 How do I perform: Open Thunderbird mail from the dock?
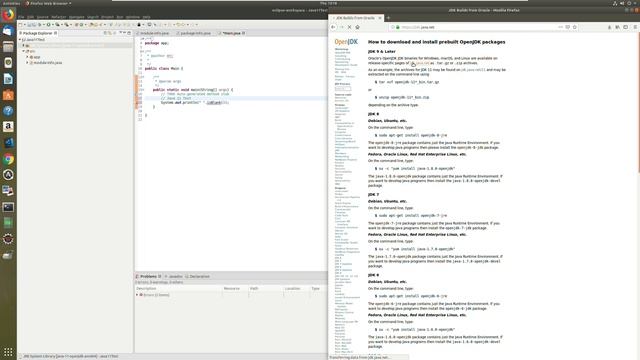(8, 31)
